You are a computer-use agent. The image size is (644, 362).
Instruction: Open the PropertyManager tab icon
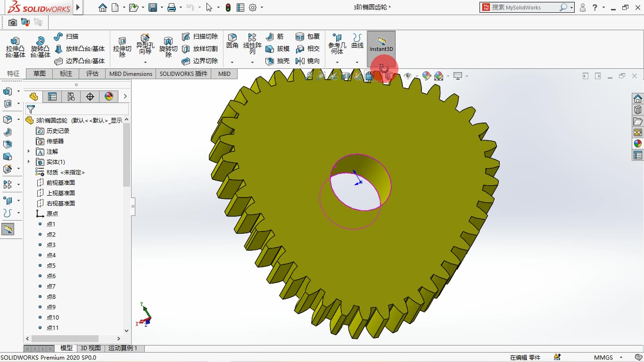pyautogui.click(x=52, y=97)
